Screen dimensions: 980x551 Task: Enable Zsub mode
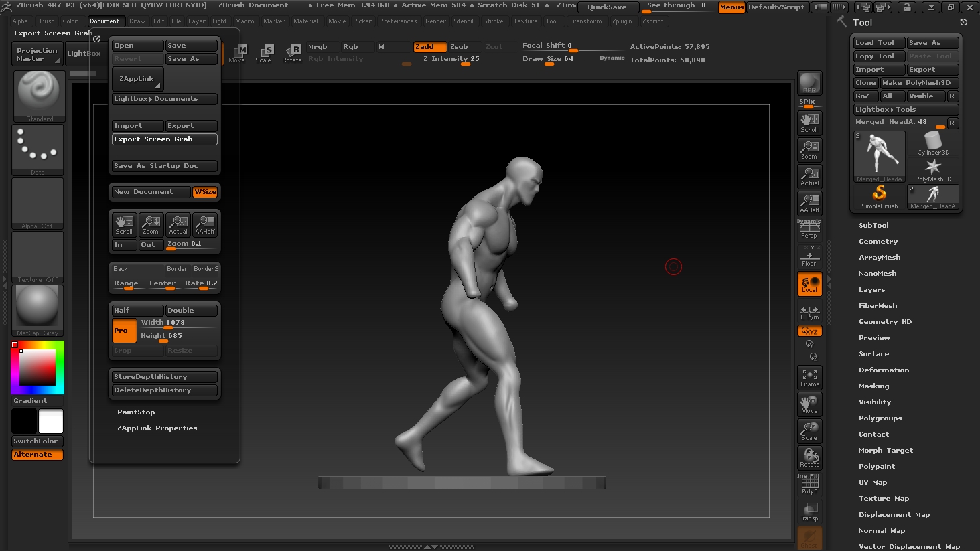pos(464,46)
